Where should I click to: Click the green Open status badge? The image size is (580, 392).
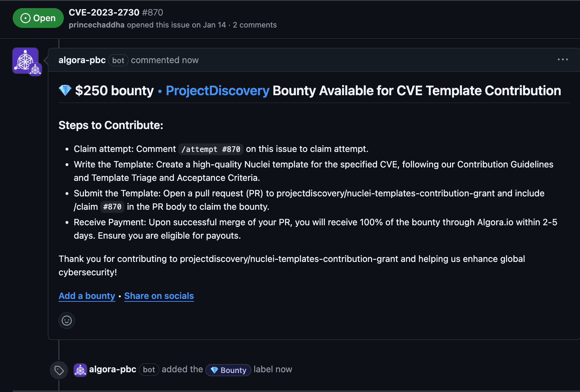coord(38,18)
